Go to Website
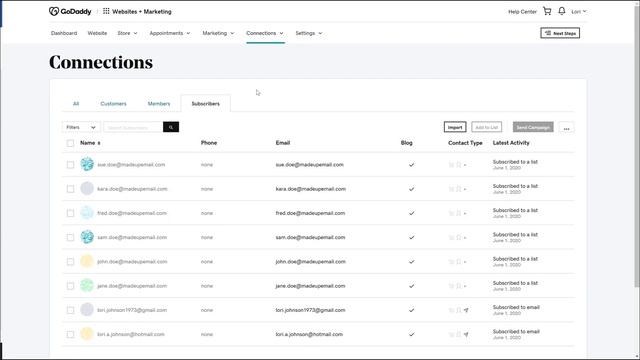The image size is (640, 360). click(x=97, y=33)
